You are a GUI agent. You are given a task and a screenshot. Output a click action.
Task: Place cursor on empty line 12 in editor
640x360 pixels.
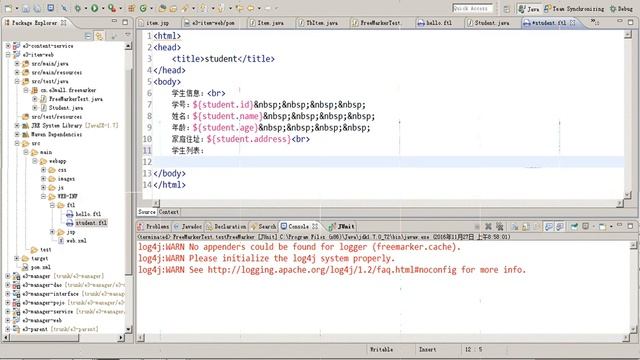click(x=388, y=162)
